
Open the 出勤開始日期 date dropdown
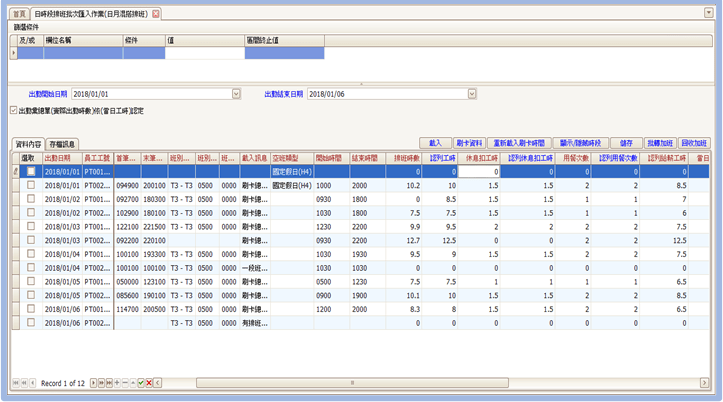(236, 94)
